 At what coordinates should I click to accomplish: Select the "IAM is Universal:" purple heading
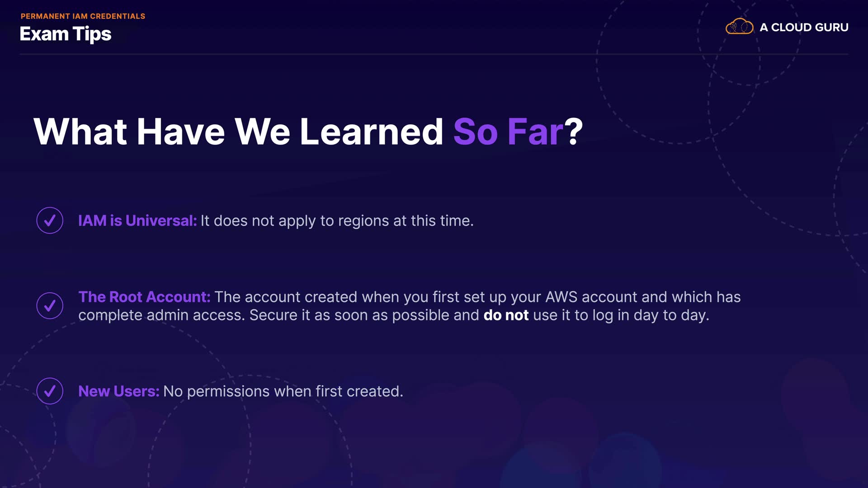[137, 221]
